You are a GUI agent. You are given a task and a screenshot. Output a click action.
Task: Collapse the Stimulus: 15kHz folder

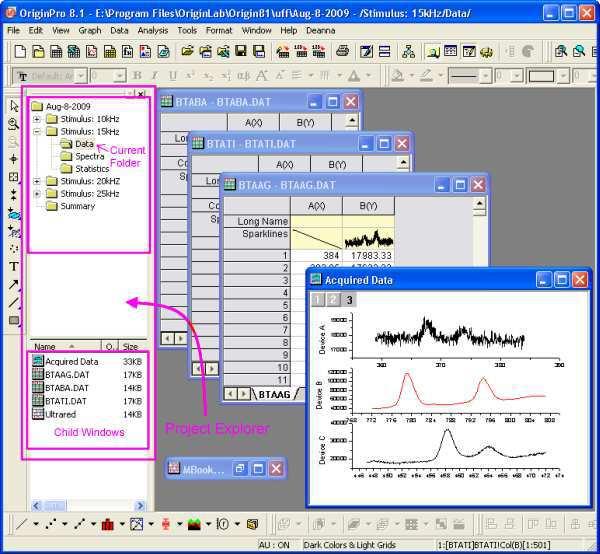coord(37,132)
